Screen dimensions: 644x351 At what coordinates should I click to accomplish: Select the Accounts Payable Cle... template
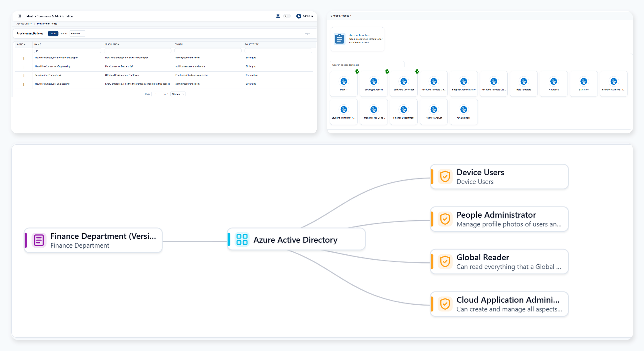click(x=494, y=84)
